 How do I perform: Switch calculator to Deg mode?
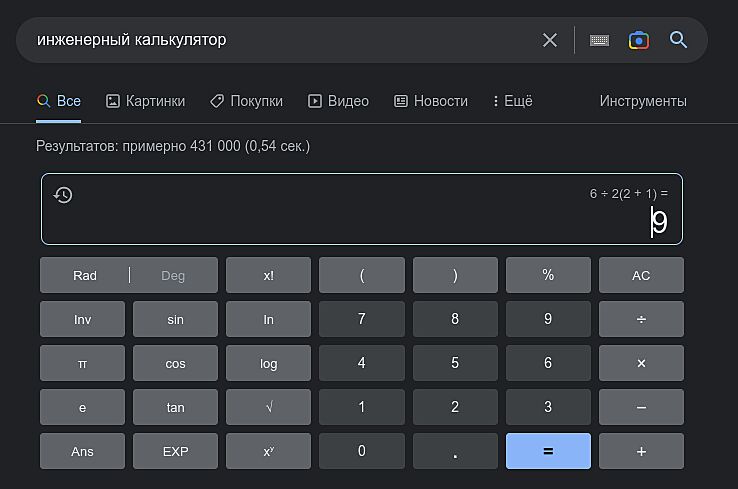(x=173, y=276)
